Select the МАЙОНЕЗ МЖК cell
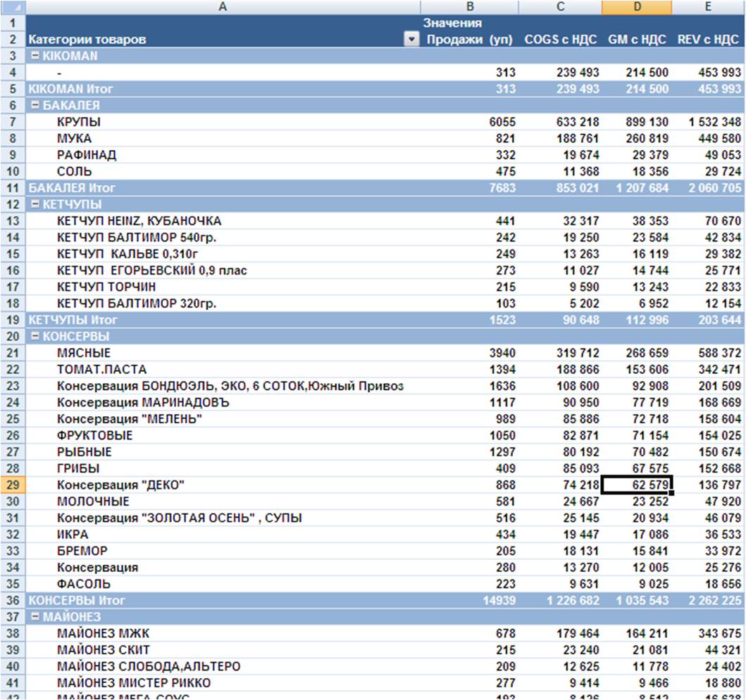 tap(103, 634)
